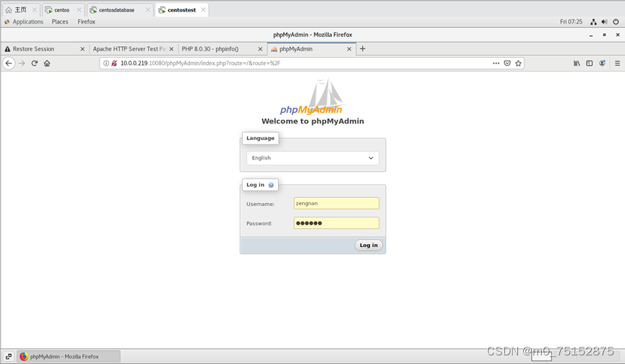Click phpMyAdmin Firefox taskbar button
Image resolution: width=625 pixels, height=364 pixels.
click(68, 357)
